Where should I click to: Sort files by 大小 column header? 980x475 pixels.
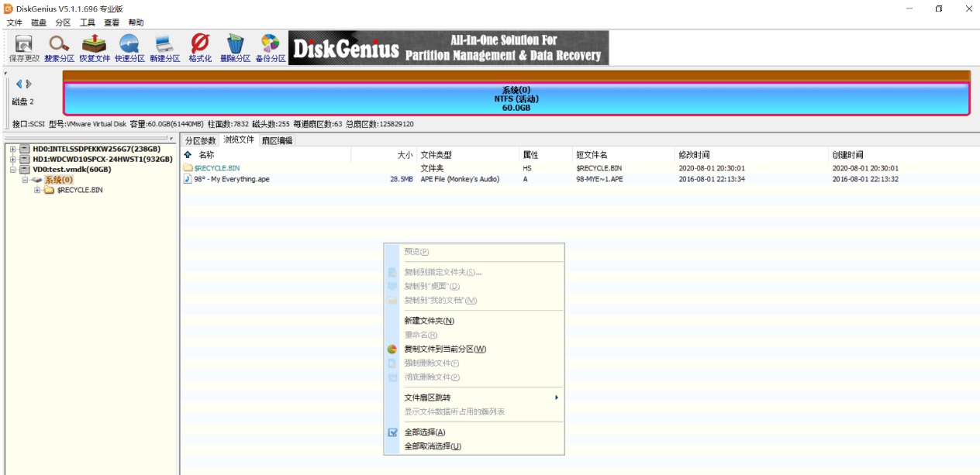[384, 155]
